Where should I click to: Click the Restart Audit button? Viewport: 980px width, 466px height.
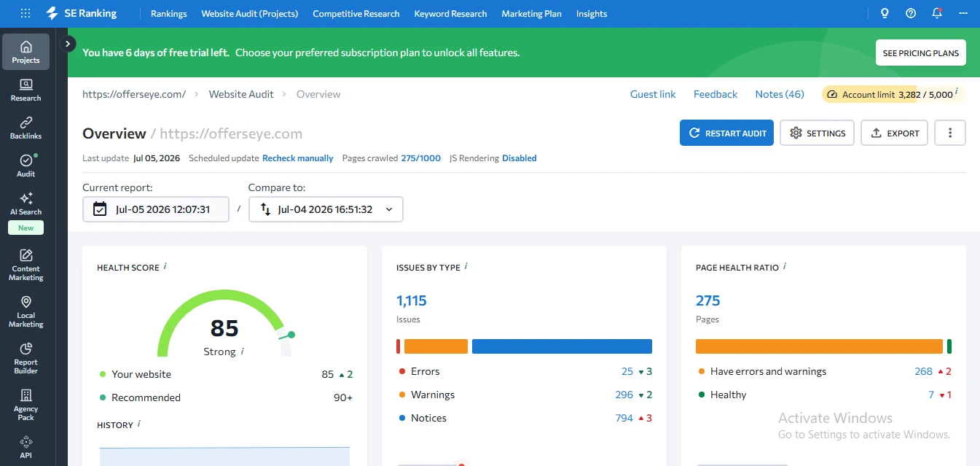pos(726,133)
